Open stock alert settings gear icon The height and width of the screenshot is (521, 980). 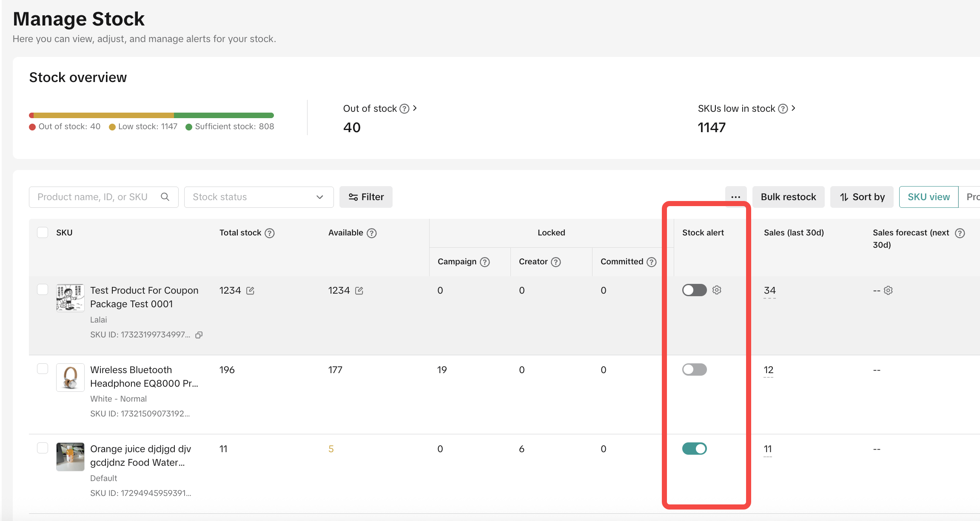click(x=717, y=290)
